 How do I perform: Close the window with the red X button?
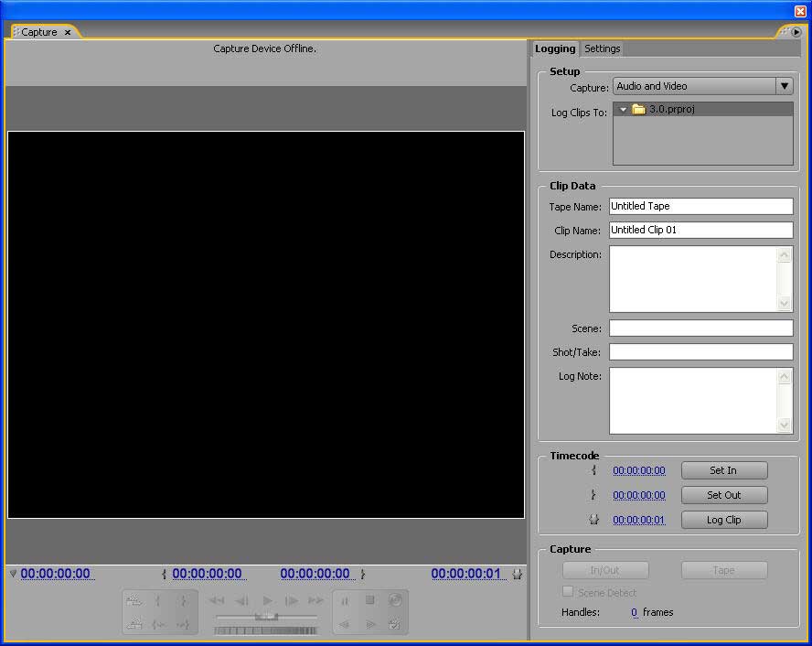click(x=801, y=10)
